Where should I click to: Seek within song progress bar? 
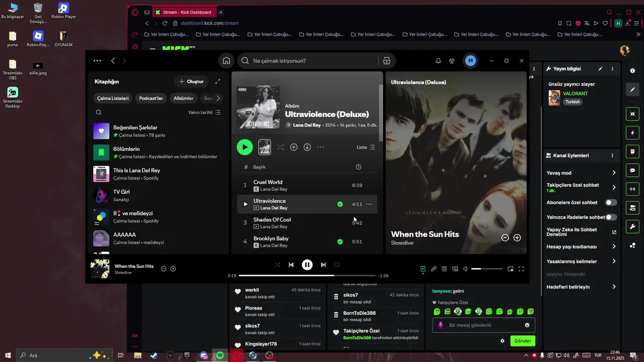tap(307, 276)
